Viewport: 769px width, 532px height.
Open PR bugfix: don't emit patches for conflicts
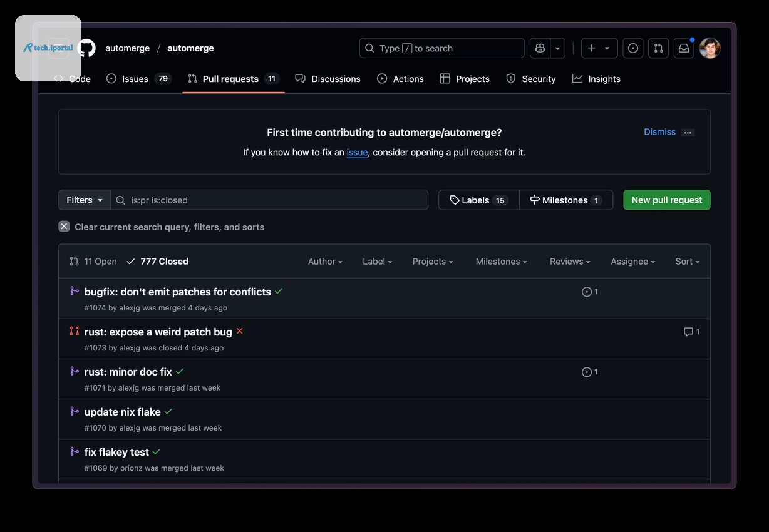point(178,292)
